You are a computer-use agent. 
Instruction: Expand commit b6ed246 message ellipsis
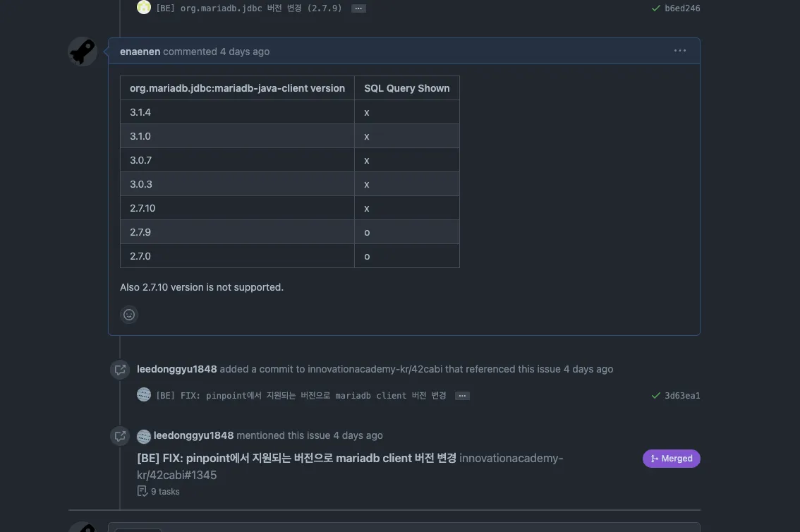click(x=358, y=8)
